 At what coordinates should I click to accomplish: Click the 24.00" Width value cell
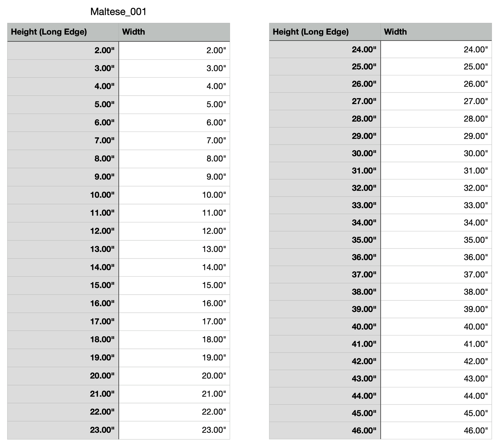[x=476, y=50]
